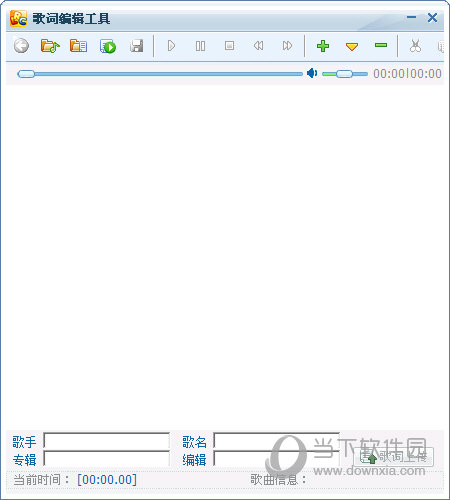Click the 歌词上传 upload button

pos(393,457)
